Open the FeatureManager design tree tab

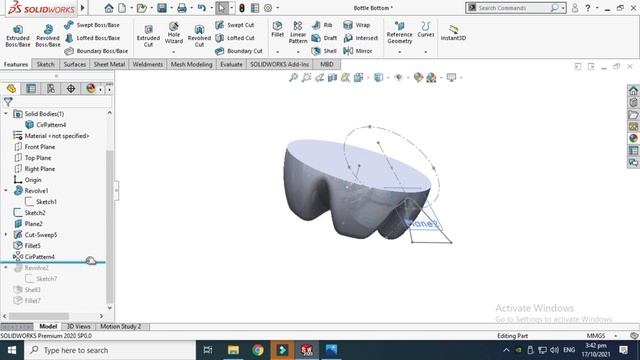[11, 89]
